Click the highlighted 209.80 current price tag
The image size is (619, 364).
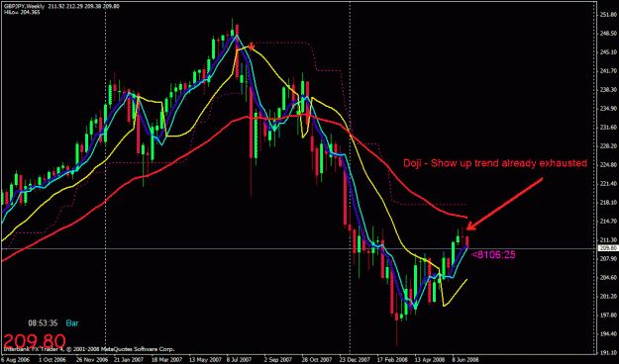click(608, 248)
